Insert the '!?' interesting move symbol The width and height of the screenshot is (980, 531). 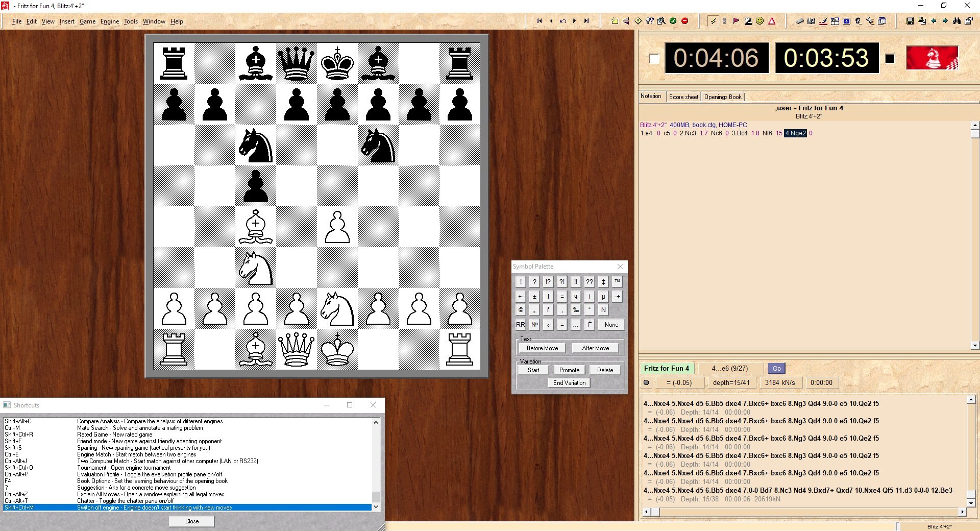coord(548,281)
